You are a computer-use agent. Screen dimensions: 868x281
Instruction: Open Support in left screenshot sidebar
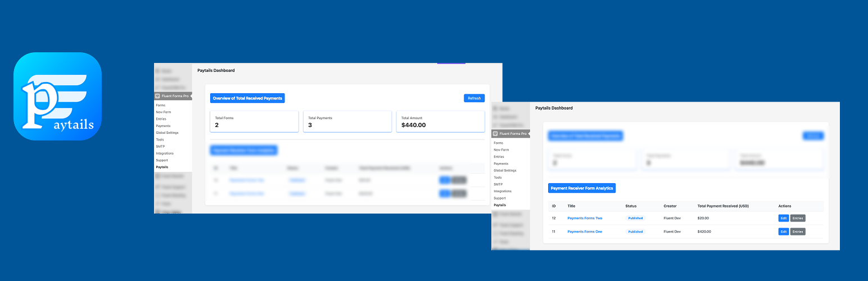point(162,160)
